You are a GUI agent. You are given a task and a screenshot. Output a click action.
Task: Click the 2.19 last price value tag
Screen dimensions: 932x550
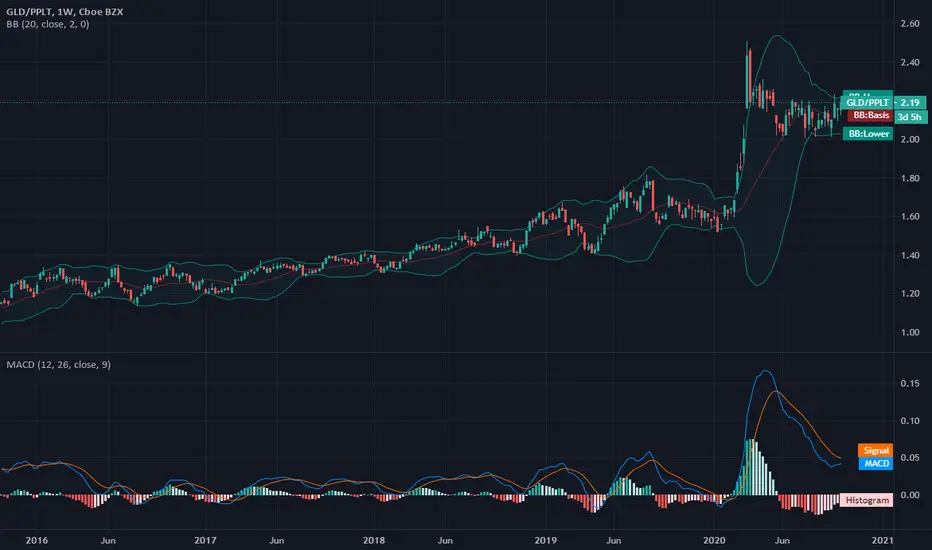coord(910,102)
